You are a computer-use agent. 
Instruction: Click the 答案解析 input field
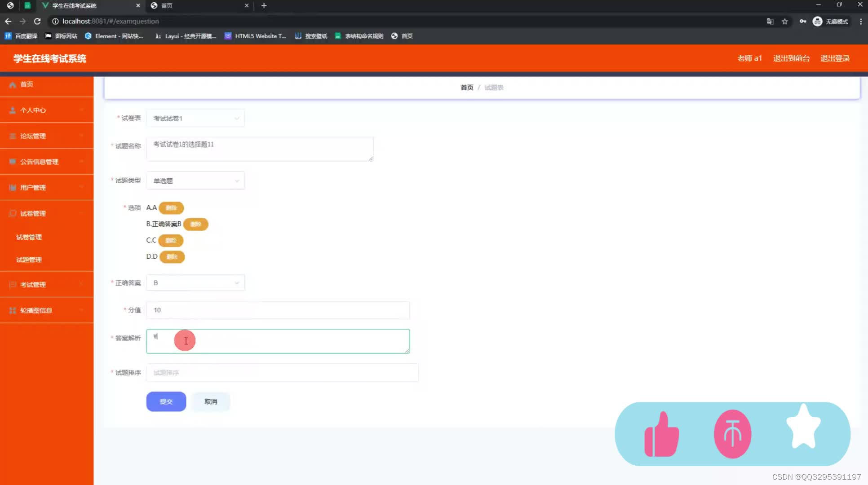tap(277, 340)
